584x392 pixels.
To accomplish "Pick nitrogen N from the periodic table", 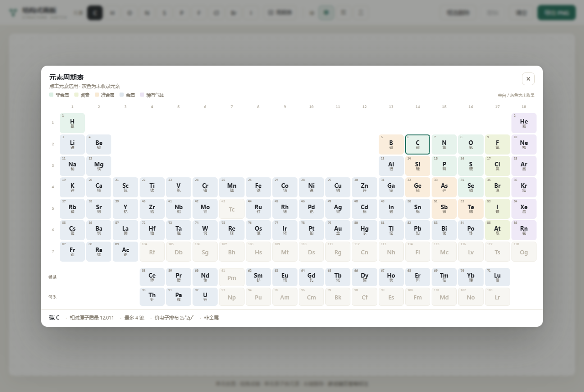I will coord(444,144).
